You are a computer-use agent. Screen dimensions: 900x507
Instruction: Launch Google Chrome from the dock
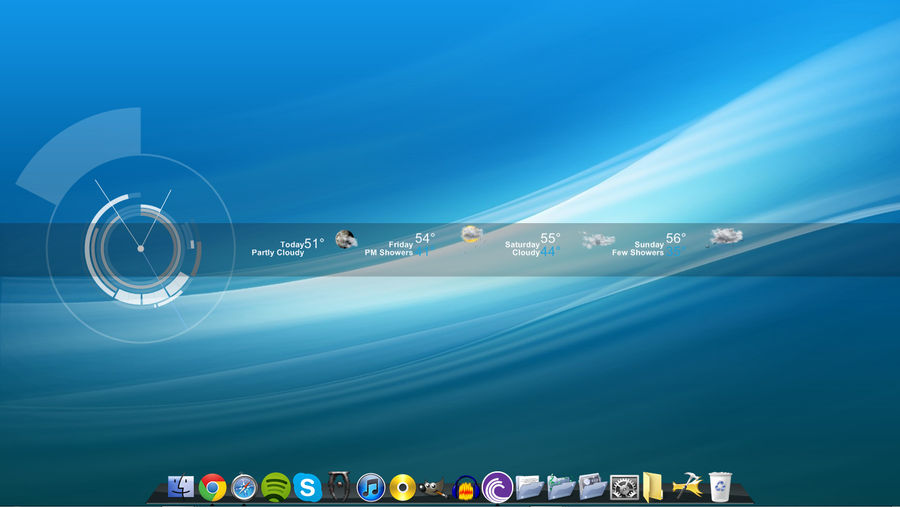coord(212,487)
